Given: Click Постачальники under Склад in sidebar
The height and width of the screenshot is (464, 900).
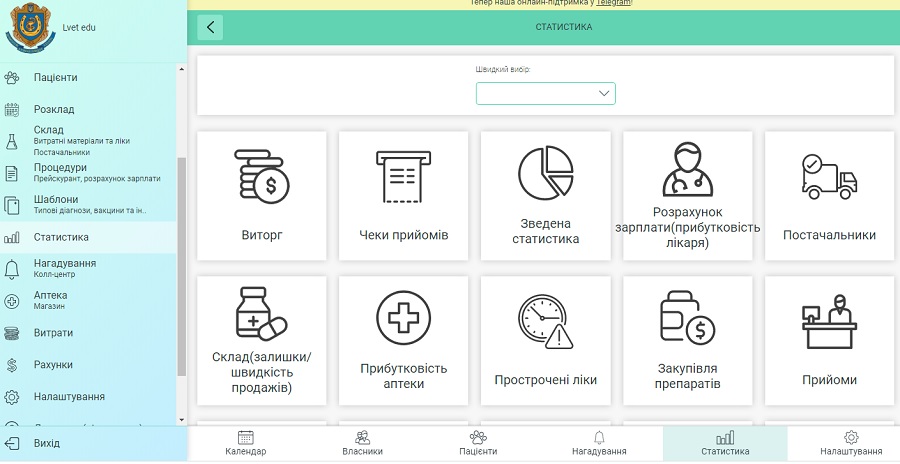Looking at the screenshot, I should (61, 153).
